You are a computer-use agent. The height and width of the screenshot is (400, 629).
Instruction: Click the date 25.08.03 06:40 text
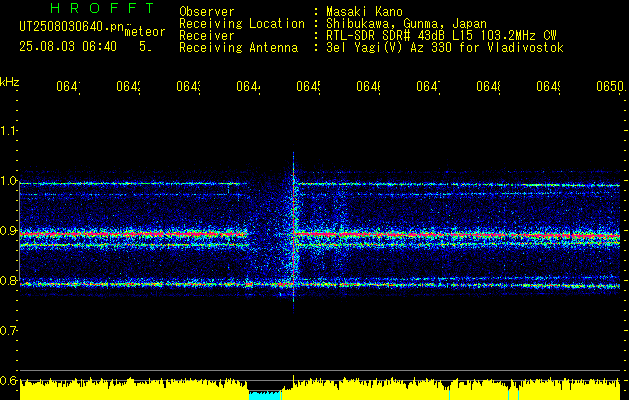click(x=68, y=47)
